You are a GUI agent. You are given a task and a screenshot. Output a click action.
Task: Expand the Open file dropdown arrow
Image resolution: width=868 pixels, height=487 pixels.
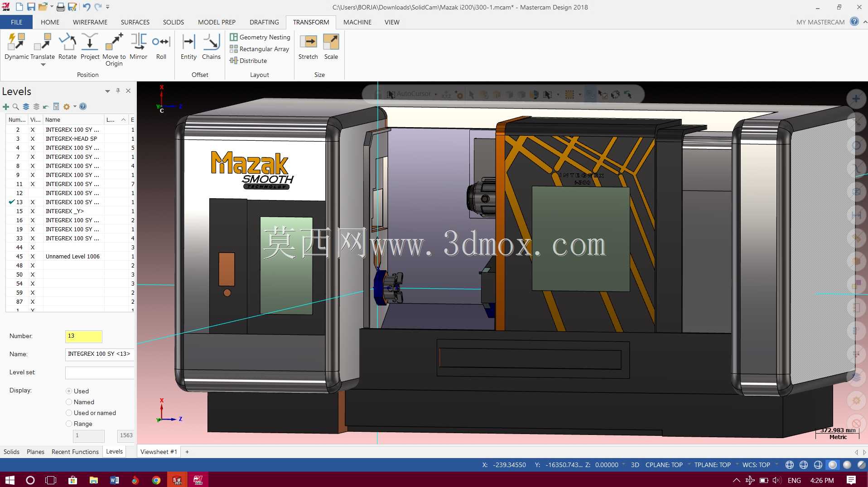pyautogui.click(x=52, y=7)
